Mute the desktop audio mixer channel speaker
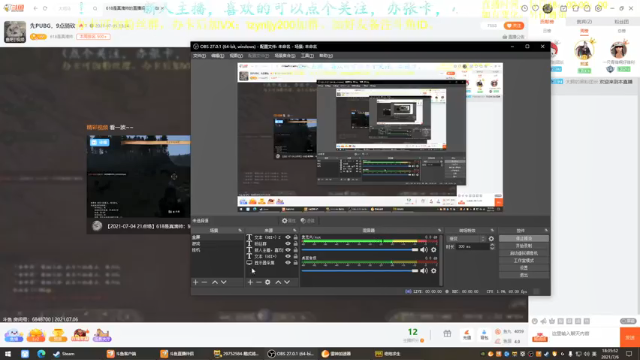 click(424, 270)
